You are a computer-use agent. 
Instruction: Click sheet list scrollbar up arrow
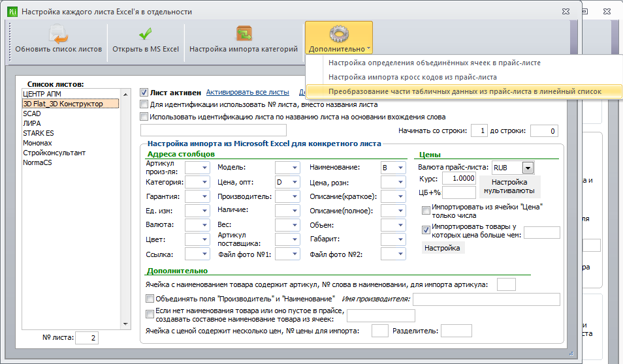(x=125, y=94)
